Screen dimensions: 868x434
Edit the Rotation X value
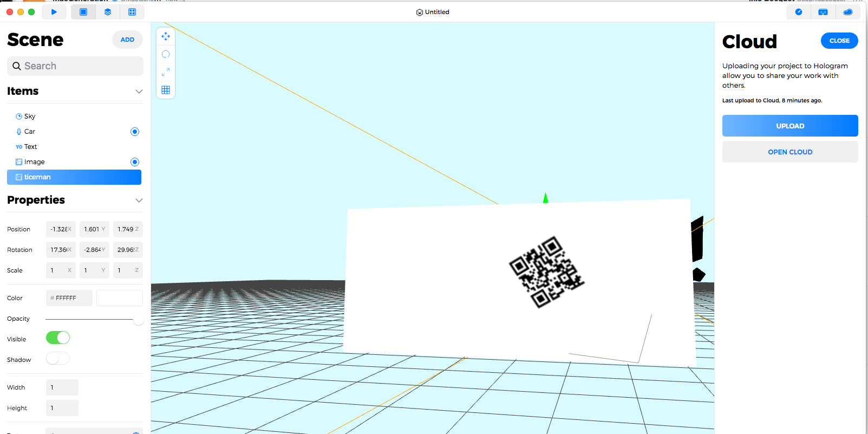coord(61,250)
